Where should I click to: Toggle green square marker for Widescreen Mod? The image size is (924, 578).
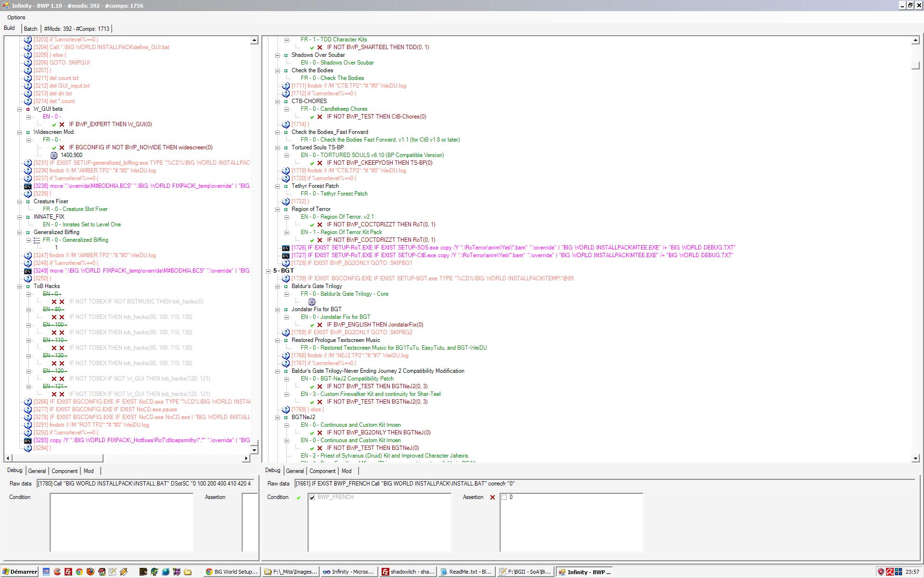28,132
